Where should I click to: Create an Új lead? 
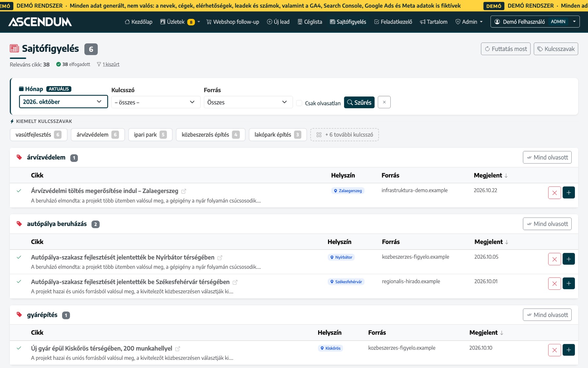(278, 22)
